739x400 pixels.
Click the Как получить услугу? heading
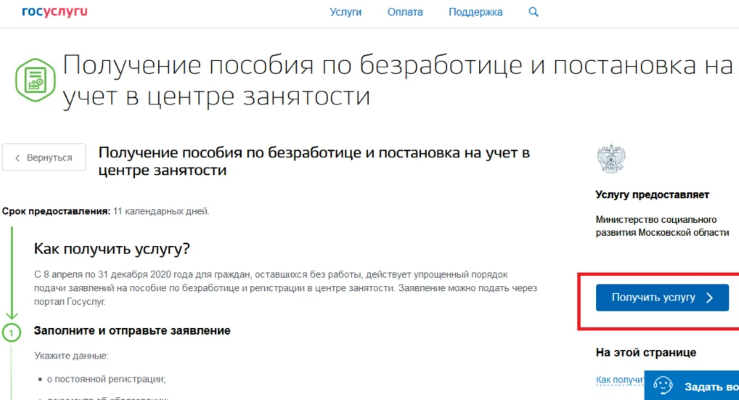112,248
